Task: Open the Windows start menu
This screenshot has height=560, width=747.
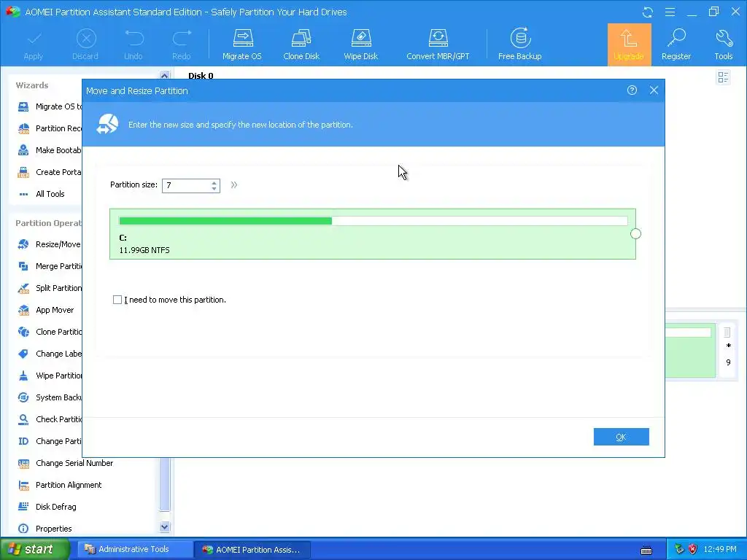Action: pyautogui.click(x=35, y=550)
